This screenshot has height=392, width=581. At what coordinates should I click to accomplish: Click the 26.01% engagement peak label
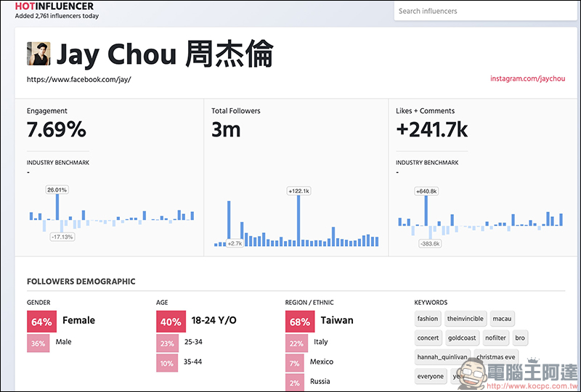(57, 189)
